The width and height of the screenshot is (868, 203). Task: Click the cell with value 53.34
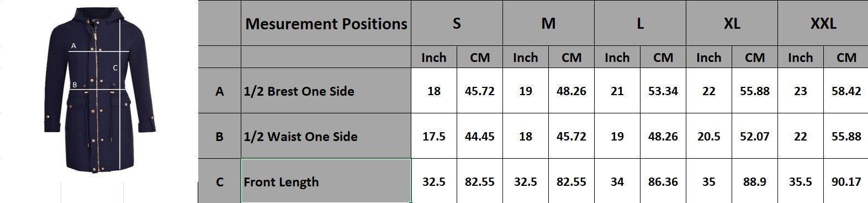(663, 91)
